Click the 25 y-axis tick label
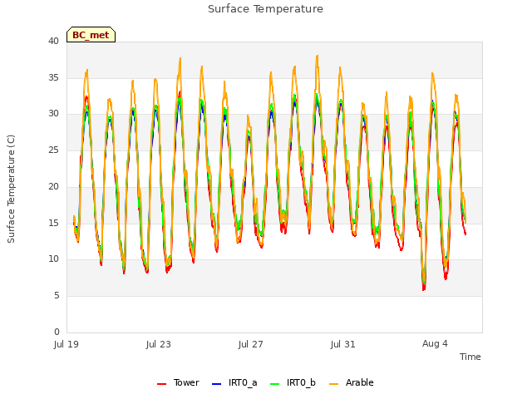 coord(53,150)
